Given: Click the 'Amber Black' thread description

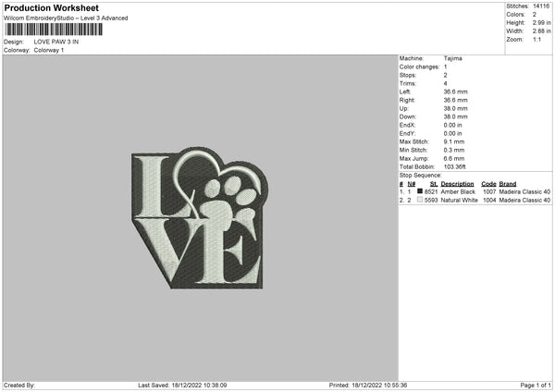Looking at the screenshot, I should point(458,191).
